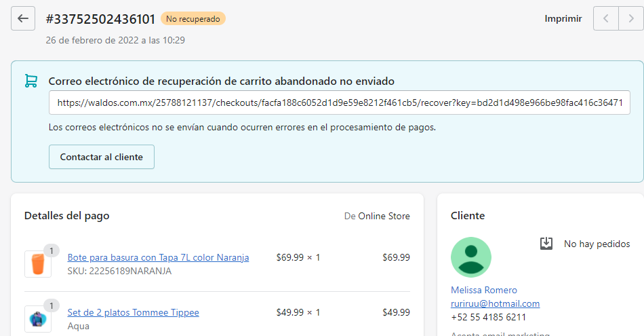Select the checkout recovery URL field
This screenshot has width=644, height=336.
pyautogui.click(x=339, y=102)
